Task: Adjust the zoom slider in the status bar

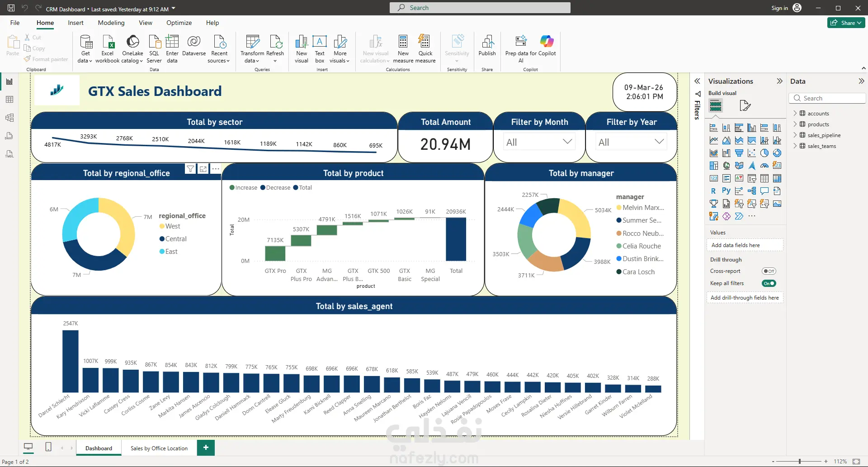Action: pyautogui.click(x=799, y=461)
